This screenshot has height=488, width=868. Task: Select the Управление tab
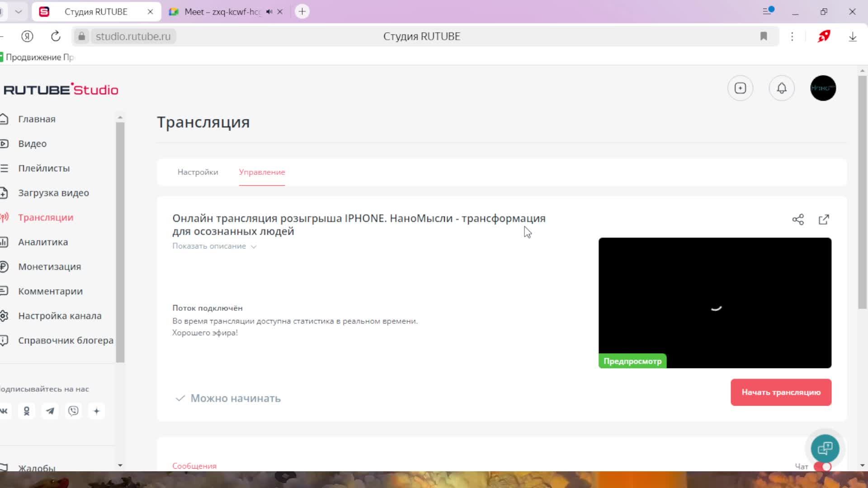(262, 172)
